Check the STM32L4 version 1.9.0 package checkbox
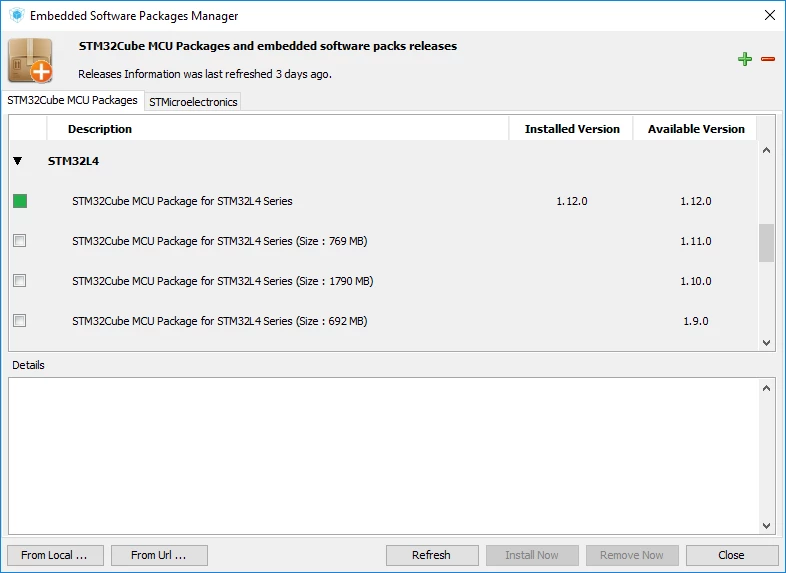The width and height of the screenshot is (786, 573). tap(20, 320)
